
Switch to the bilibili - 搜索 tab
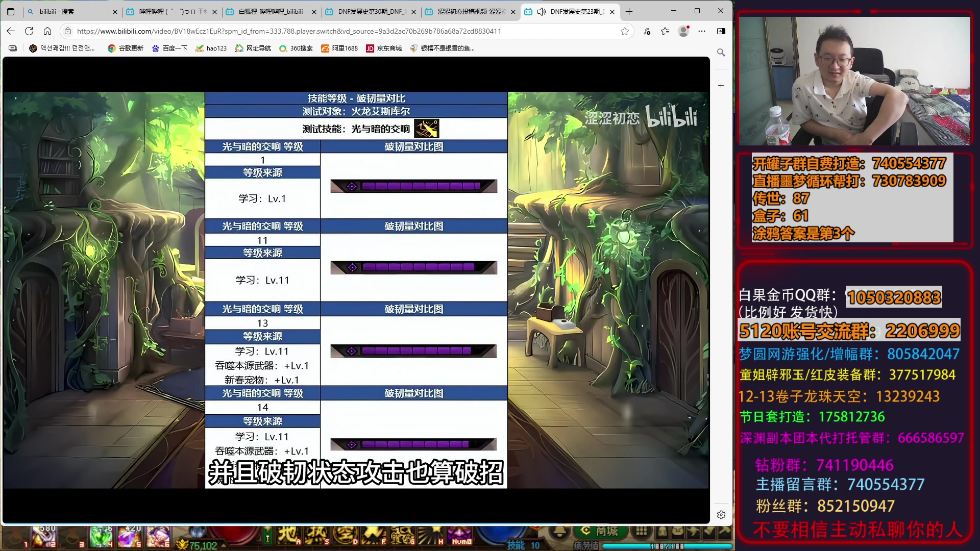71,11
